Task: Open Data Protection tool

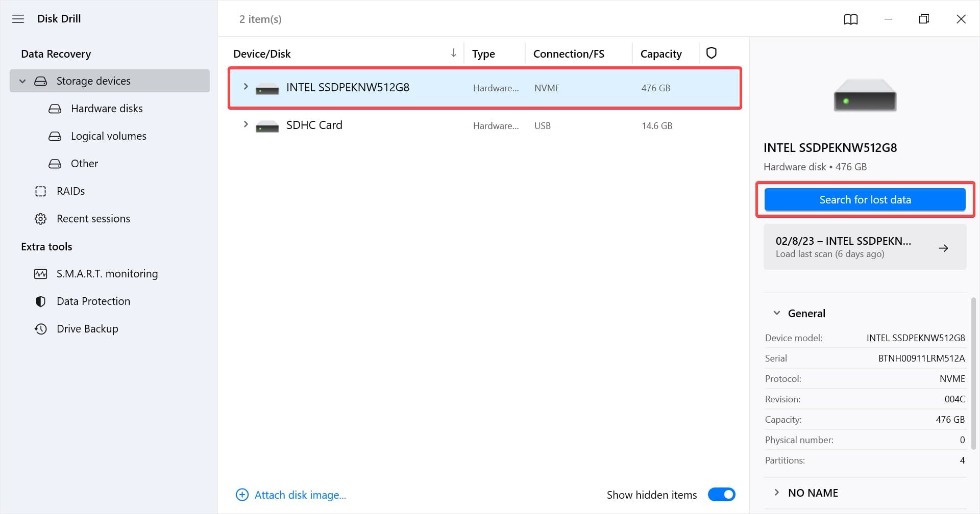Action: coord(93,301)
